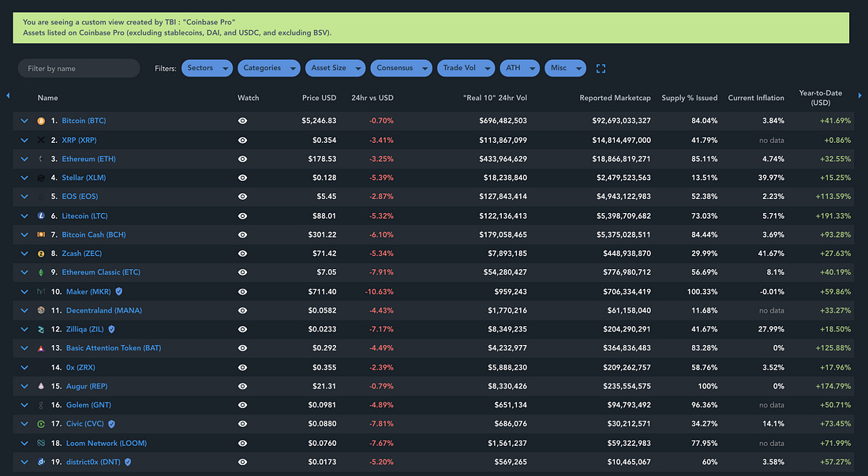Screen dimensions: 868x476
Task: Click the right arrow to show more table columns
Action: (859, 96)
